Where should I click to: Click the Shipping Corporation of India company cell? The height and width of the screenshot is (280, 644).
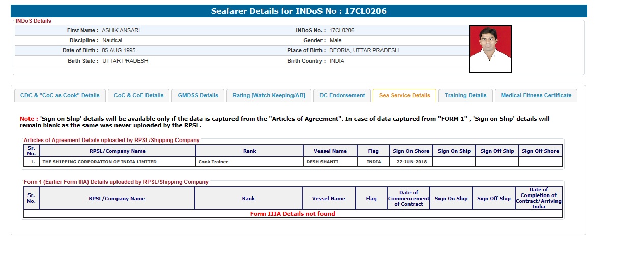click(100, 162)
